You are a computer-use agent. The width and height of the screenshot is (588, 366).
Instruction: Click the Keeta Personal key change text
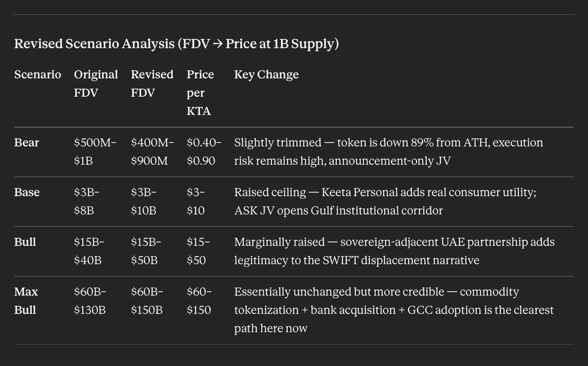point(385,202)
